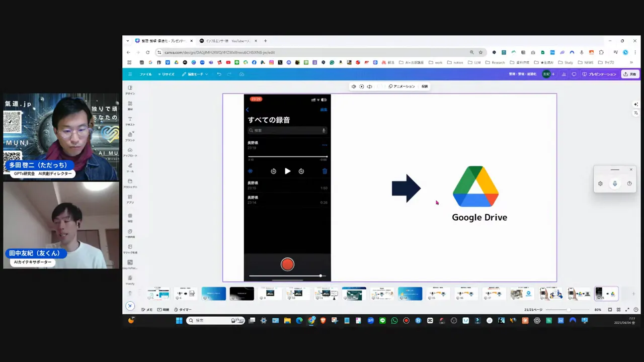Click the 共有 (Share) button

click(630, 74)
